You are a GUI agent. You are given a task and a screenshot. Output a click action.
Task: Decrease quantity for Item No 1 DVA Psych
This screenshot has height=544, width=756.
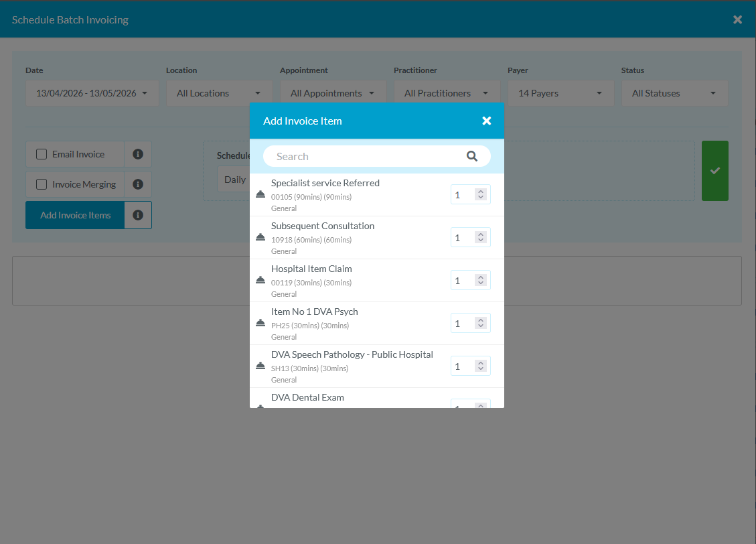tap(481, 326)
